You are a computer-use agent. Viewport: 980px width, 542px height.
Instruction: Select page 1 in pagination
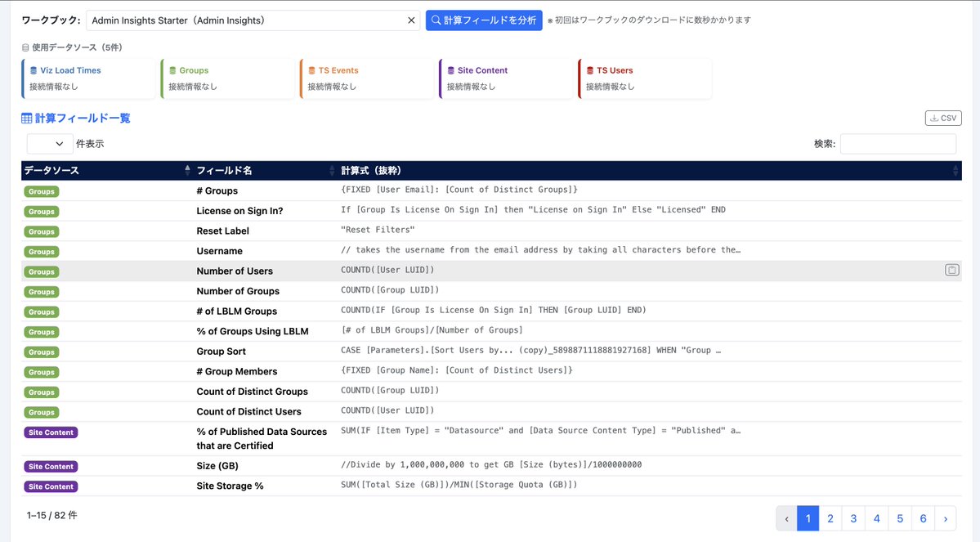point(808,518)
